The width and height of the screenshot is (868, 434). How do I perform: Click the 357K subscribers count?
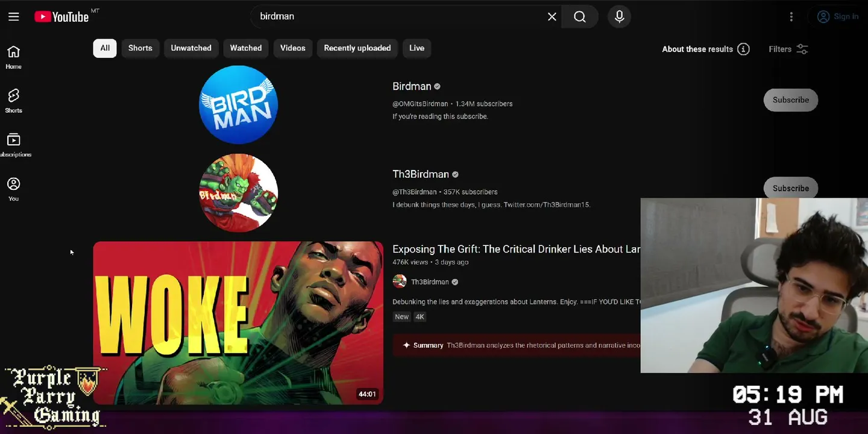pyautogui.click(x=471, y=192)
